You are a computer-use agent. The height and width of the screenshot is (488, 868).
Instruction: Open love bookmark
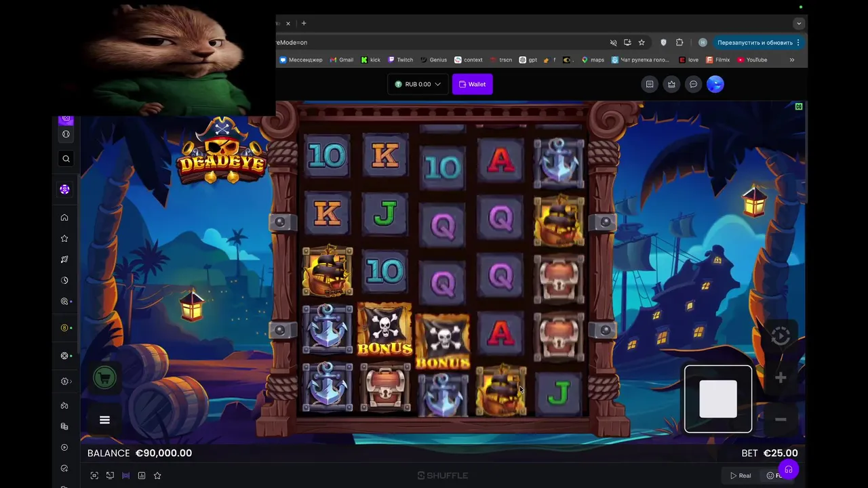pos(689,60)
